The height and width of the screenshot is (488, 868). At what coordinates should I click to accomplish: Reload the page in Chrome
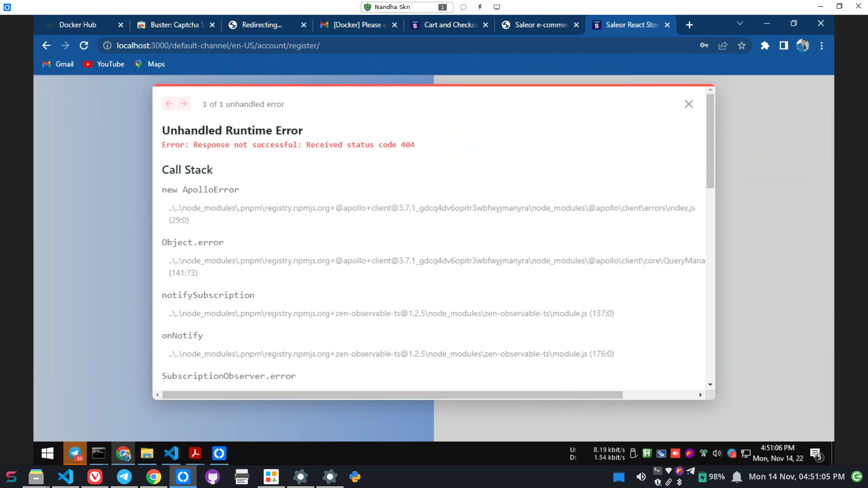pos(84,46)
